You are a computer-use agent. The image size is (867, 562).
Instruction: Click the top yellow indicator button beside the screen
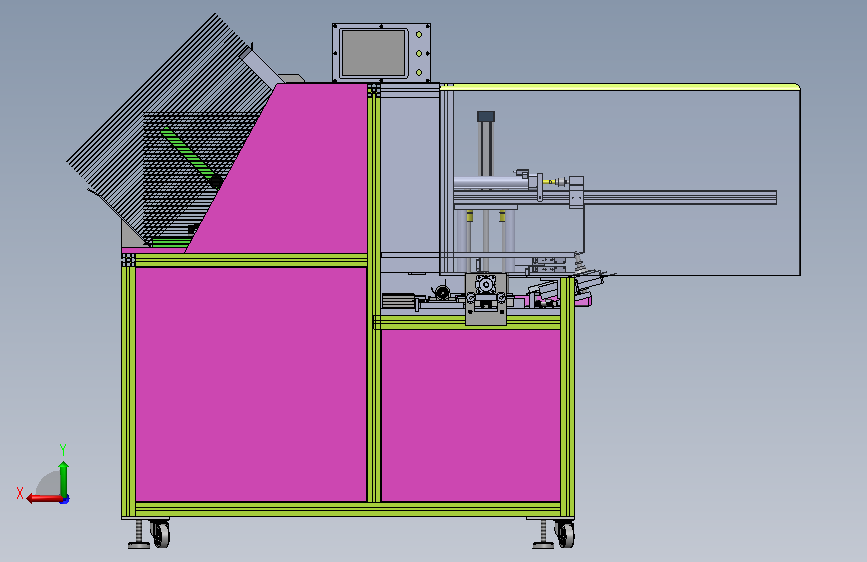point(419,35)
